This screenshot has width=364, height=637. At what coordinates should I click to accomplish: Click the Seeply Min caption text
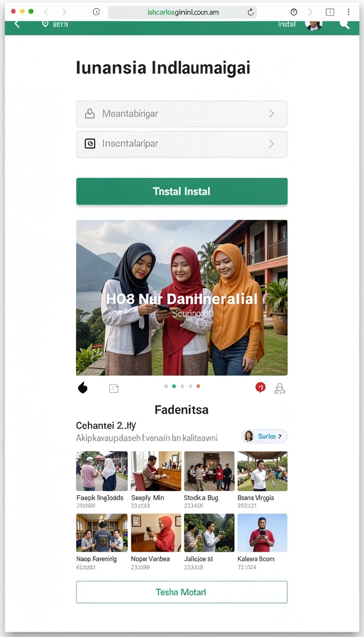147,498
